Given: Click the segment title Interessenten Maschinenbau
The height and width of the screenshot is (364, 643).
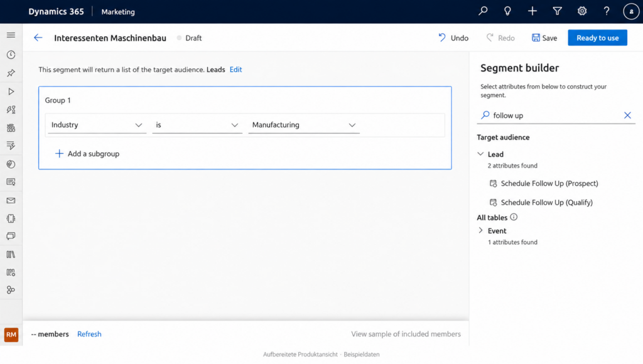Looking at the screenshot, I should pos(111,38).
